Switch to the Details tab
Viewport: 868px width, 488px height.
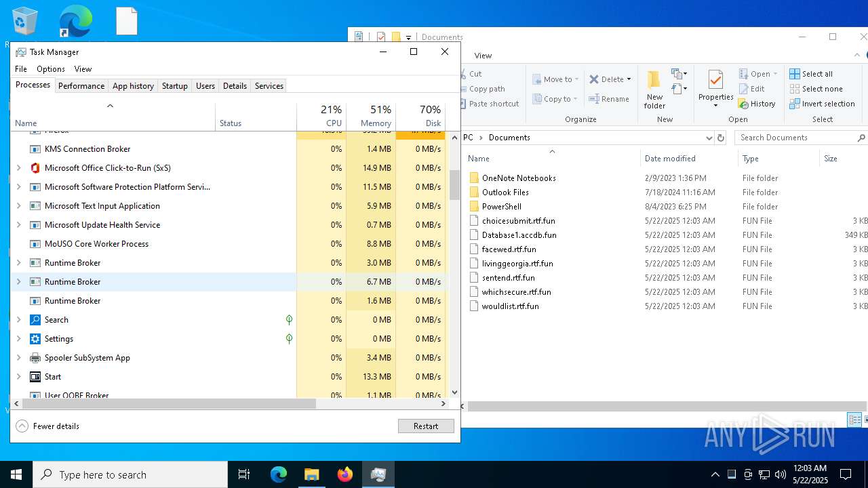pyautogui.click(x=235, y=86)
